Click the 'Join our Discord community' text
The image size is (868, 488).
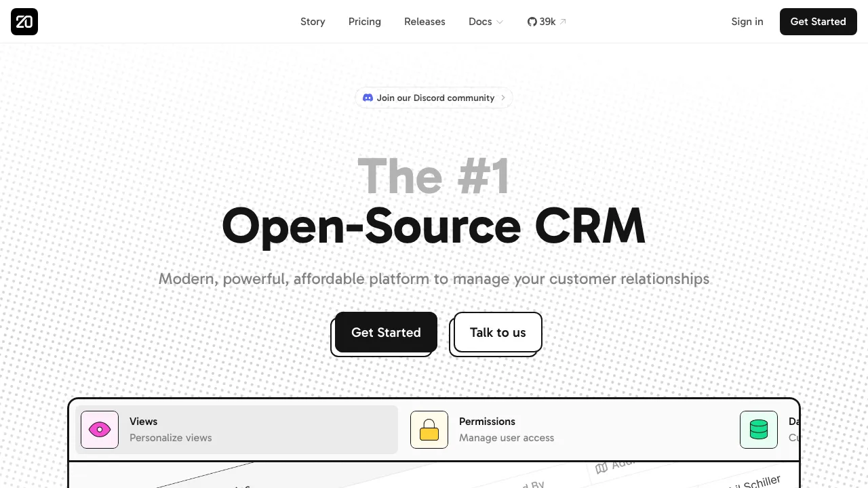coord(435,98)
